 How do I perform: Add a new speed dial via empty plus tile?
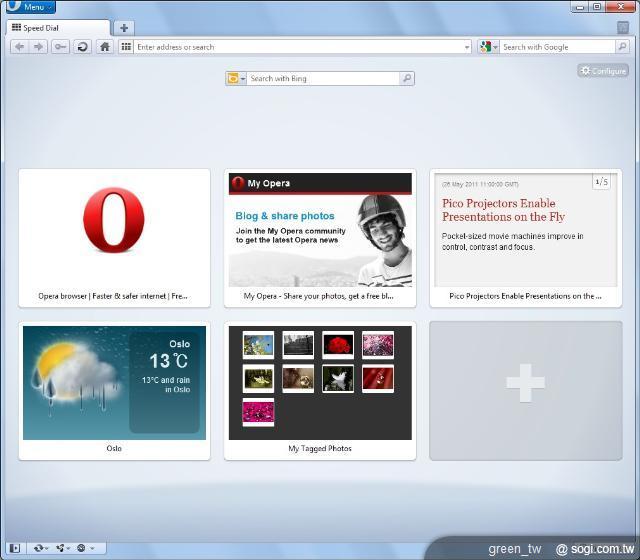click(526, 391)
